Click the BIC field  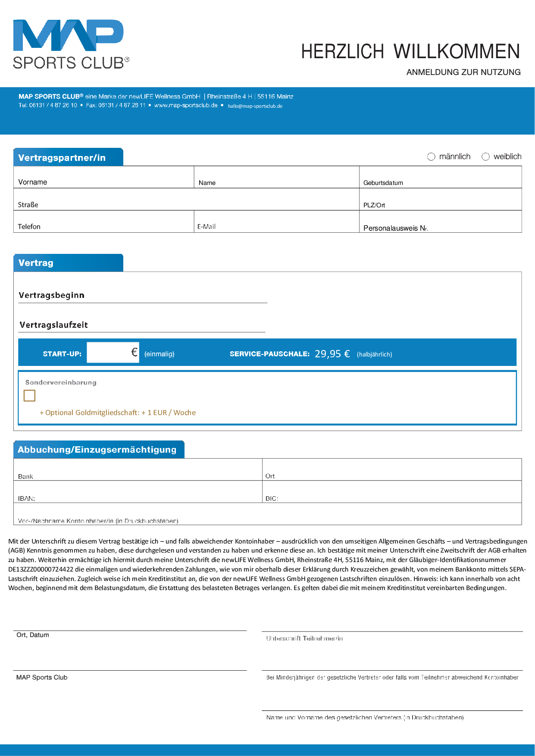pos(392,492)
